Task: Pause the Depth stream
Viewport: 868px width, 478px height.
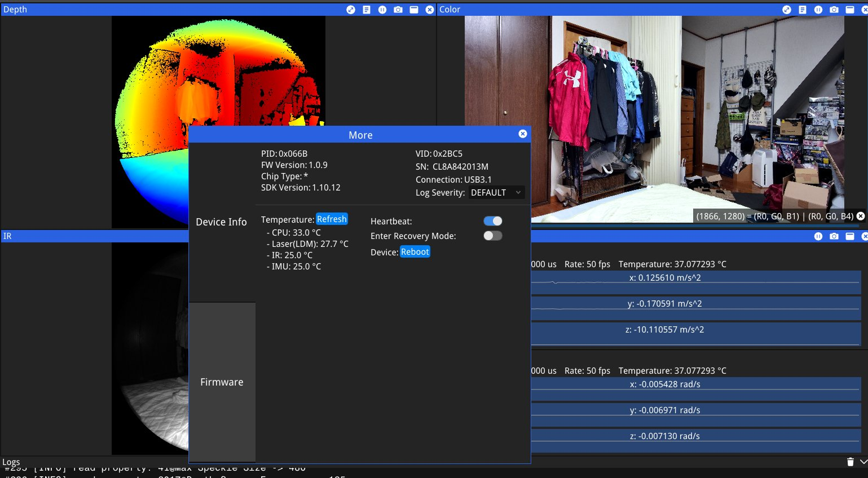Action: click(x=382, y=10)
